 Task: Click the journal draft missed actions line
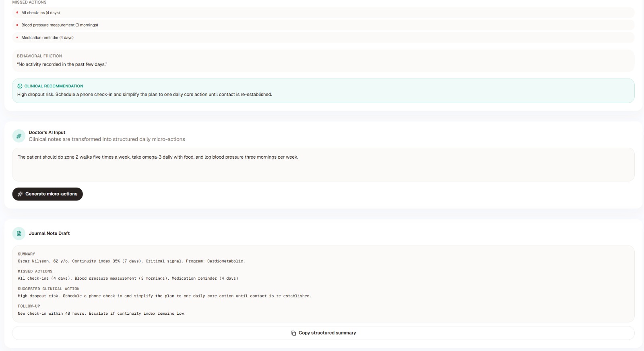click(x=128, y=279)
